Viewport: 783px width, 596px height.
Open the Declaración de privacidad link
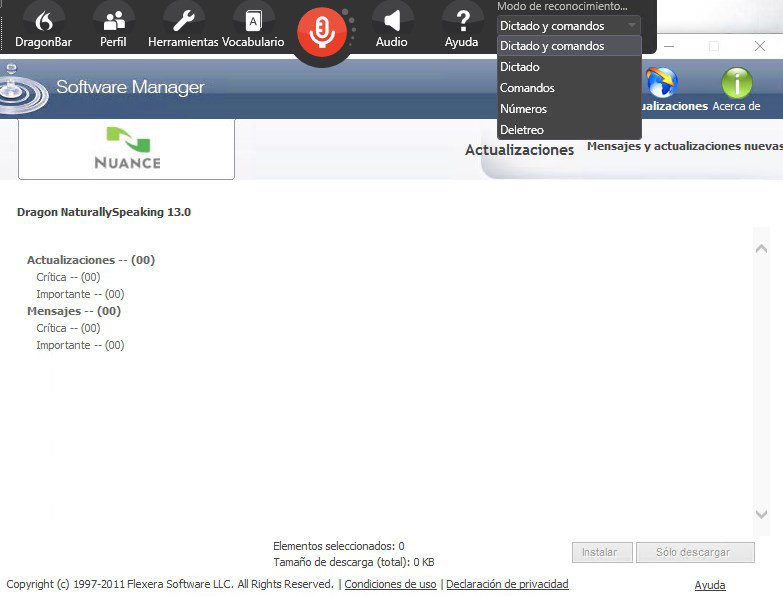click(507, 584)
